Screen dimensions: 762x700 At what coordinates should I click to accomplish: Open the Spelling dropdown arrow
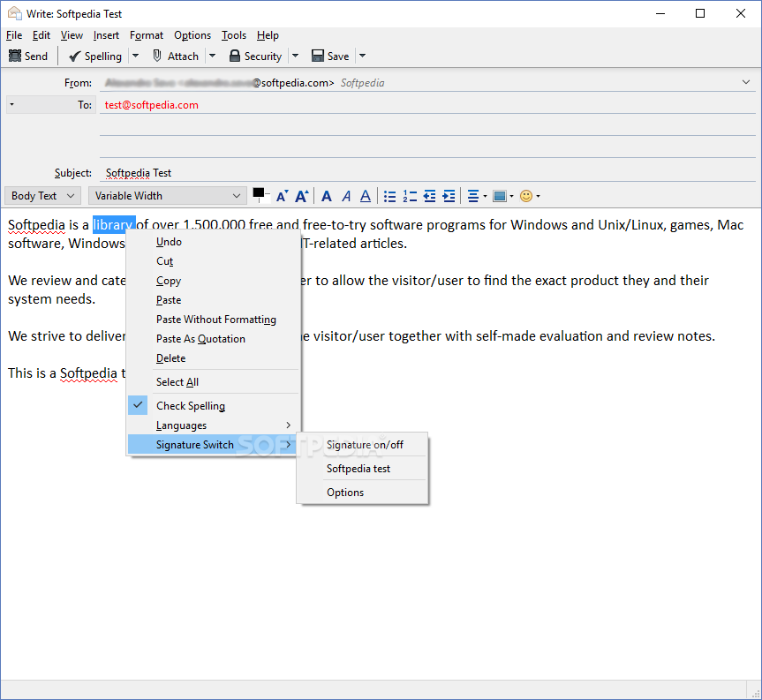coord(136,56)
